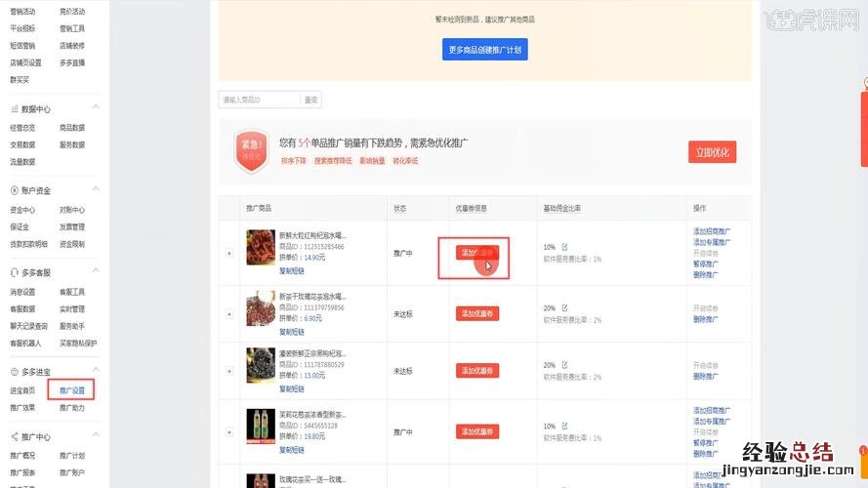
Task: Open the black goji product thumbnail
Action: click(x=261, y=365)
